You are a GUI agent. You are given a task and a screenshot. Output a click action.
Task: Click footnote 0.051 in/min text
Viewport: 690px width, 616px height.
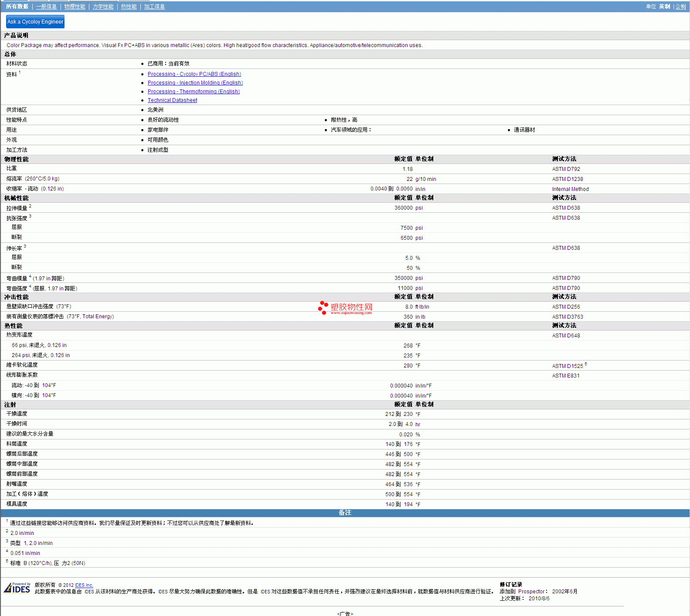coord(25,553)
